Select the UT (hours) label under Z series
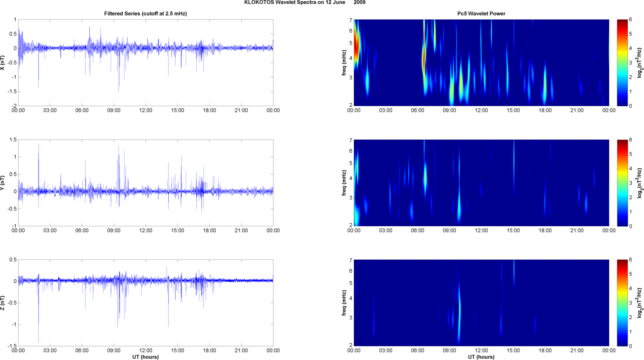Screen dimensions: 644x360 [145, 357]
